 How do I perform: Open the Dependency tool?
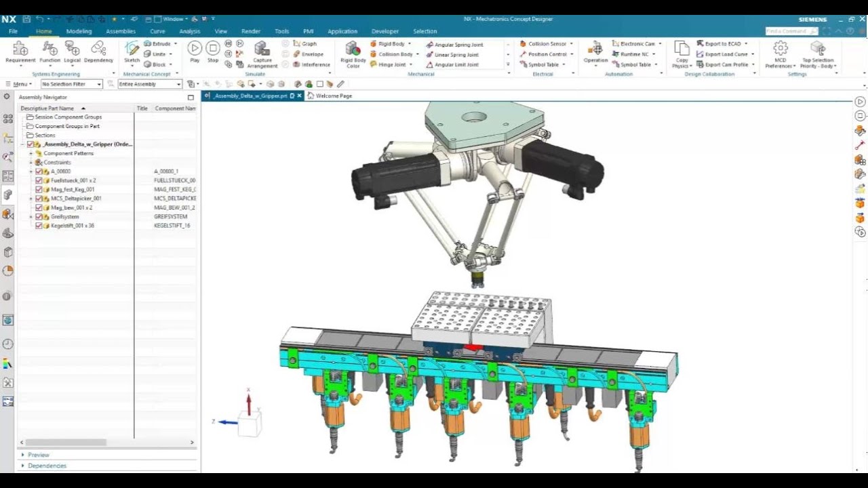[98, 52]
